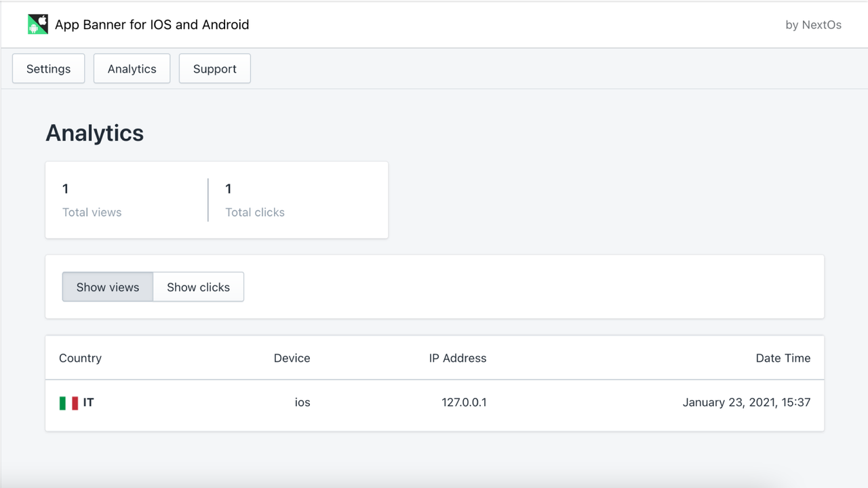
Task: Click the NextOs developer link
Action: (x=813, y=24)
